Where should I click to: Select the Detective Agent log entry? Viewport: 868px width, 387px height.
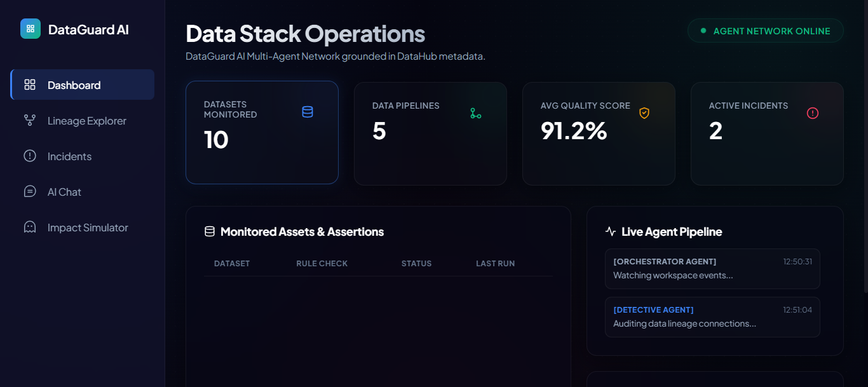(712, 317)
